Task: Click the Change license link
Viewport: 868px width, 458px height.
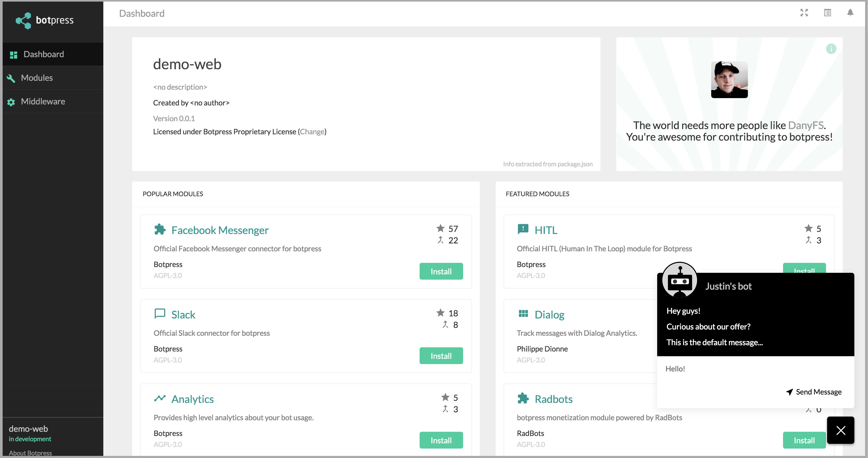Action: pos(312,132)
